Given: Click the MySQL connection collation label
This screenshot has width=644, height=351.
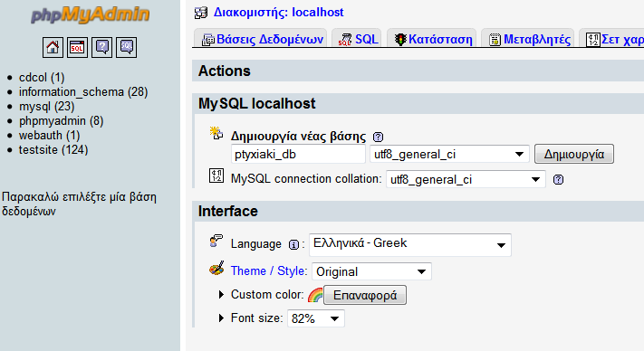Looking at the screenshot, I should click(306, 179).
